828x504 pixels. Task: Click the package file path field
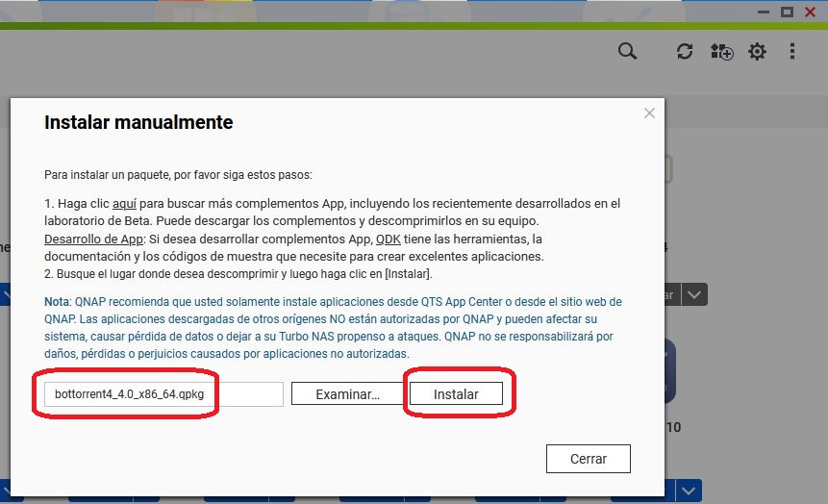(x=163, y=394)
